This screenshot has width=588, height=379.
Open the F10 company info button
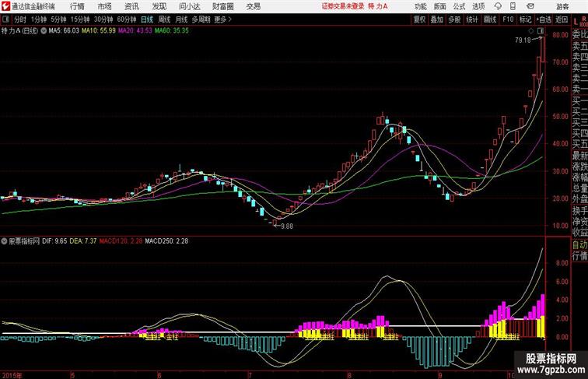[x=508, y=19]
